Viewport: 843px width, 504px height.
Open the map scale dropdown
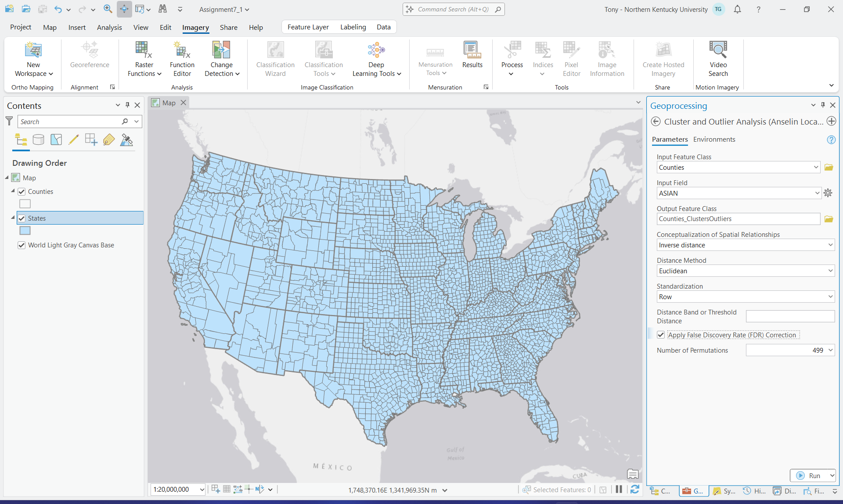point(202,490)
